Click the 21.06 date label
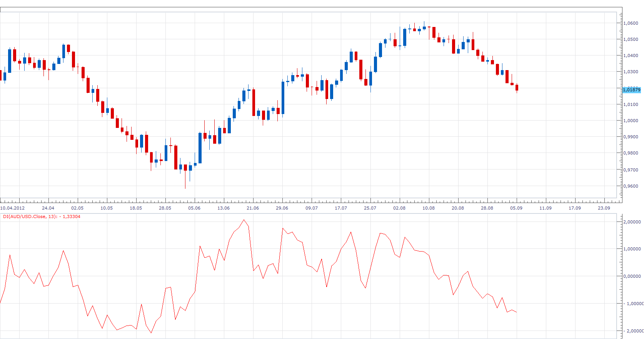The height and width of the screenshot is (339, 644). (x=253, y=208)
